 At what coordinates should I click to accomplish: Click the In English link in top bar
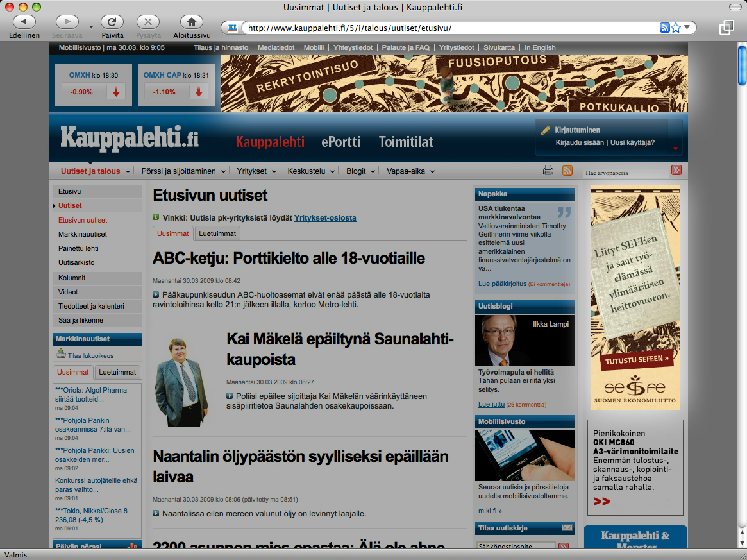540,47
